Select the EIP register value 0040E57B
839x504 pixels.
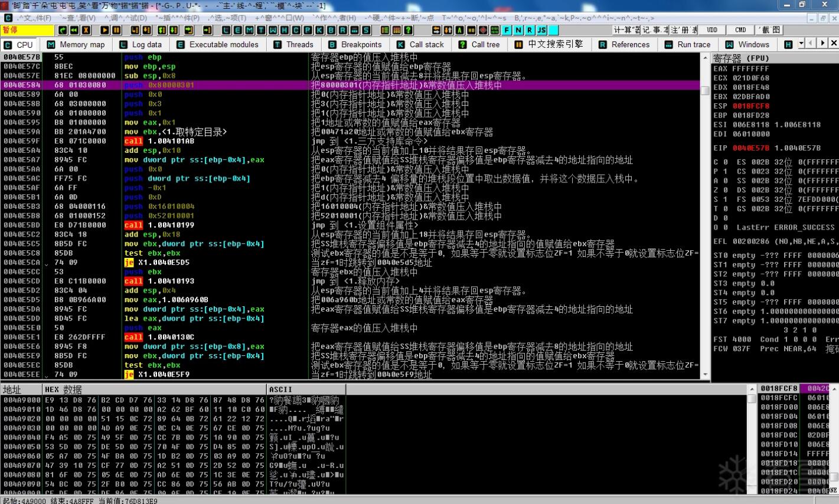[x=752, y=148]
